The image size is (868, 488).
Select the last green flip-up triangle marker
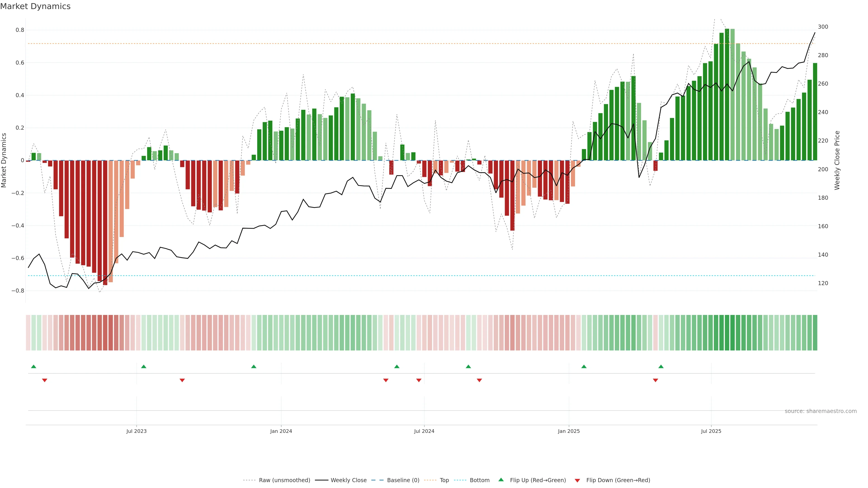[661, 366]
